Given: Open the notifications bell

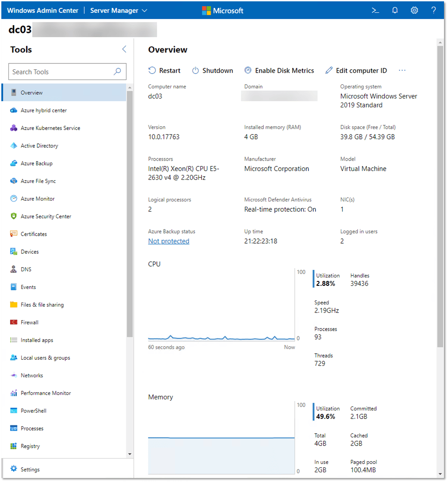Looking at the screenshot, I should click(395, 11).
